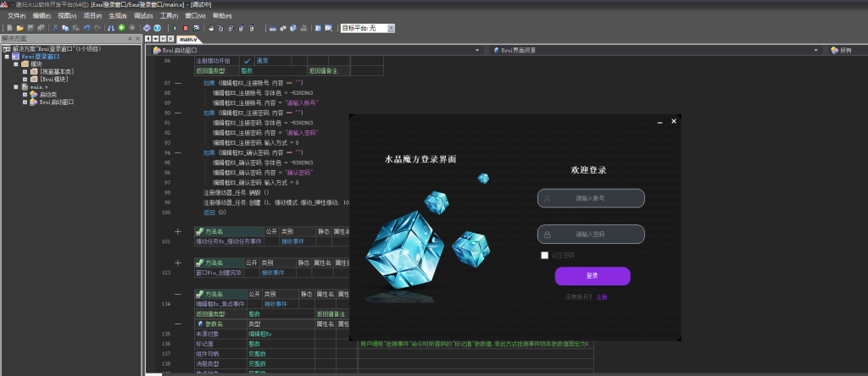
Task: Click the 模块 folder icon in solution tree
Action: [x=25, y=64]
